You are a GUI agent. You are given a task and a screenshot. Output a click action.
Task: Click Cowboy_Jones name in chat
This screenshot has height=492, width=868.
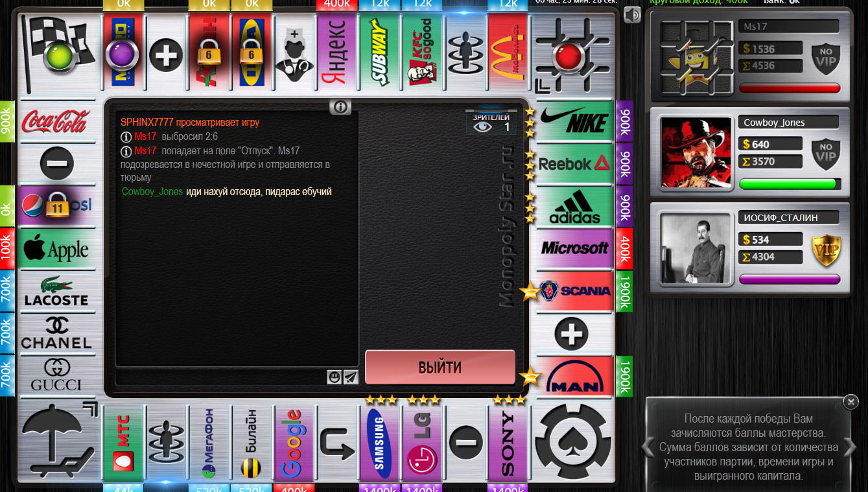[x=152, y=192]
